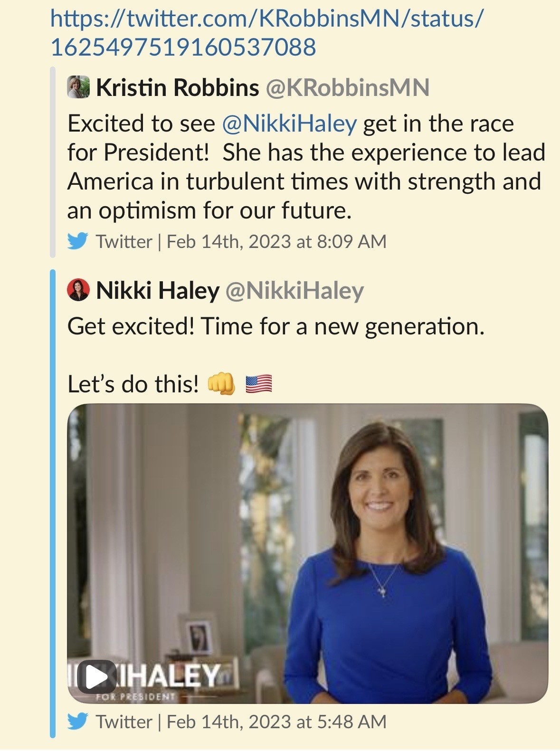Click the fist bump emoji

click(x=221, y=384)
